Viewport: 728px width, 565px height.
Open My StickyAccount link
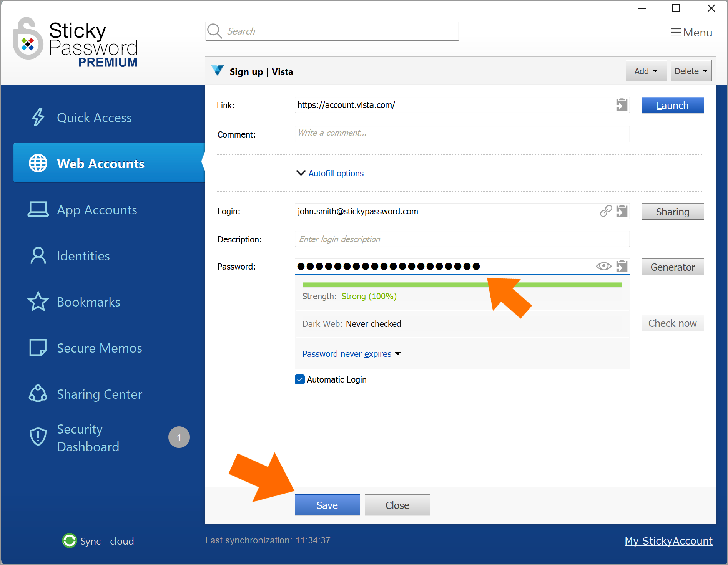(x=668, y=541)
